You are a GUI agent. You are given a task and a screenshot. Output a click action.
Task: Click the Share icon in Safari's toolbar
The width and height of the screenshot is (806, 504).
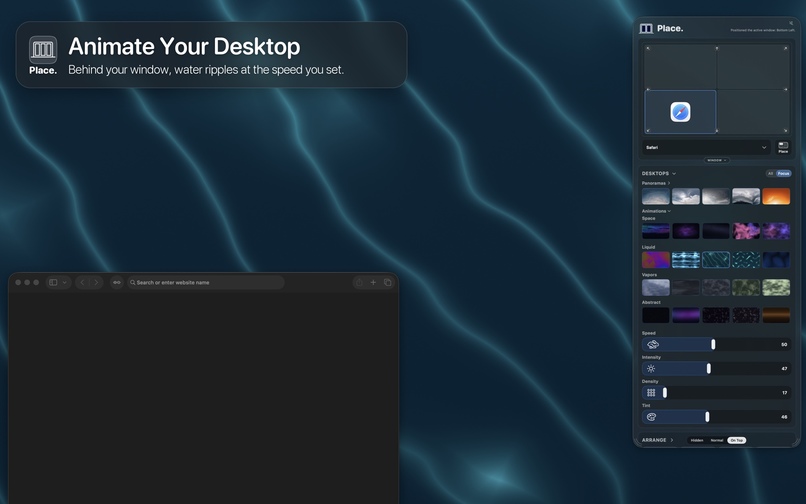click(x=359, y=282)
